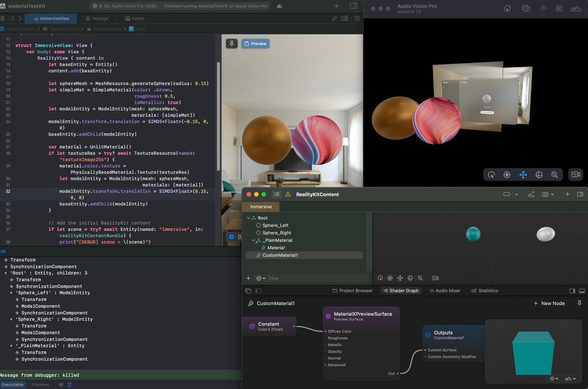
Task: Select the simulator pan arrows tool
Action: click(523, 174)
